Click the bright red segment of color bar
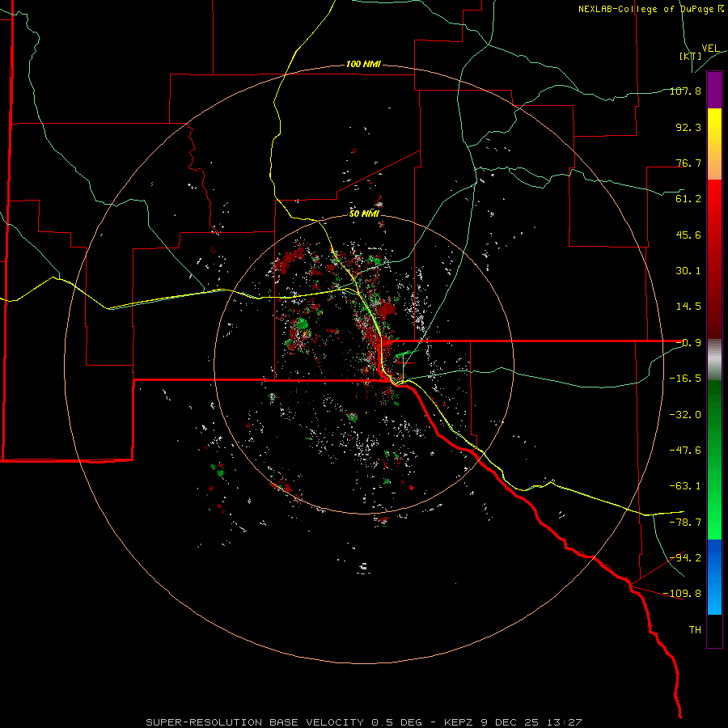Viewport: 728px width, 728px height. 714,259
